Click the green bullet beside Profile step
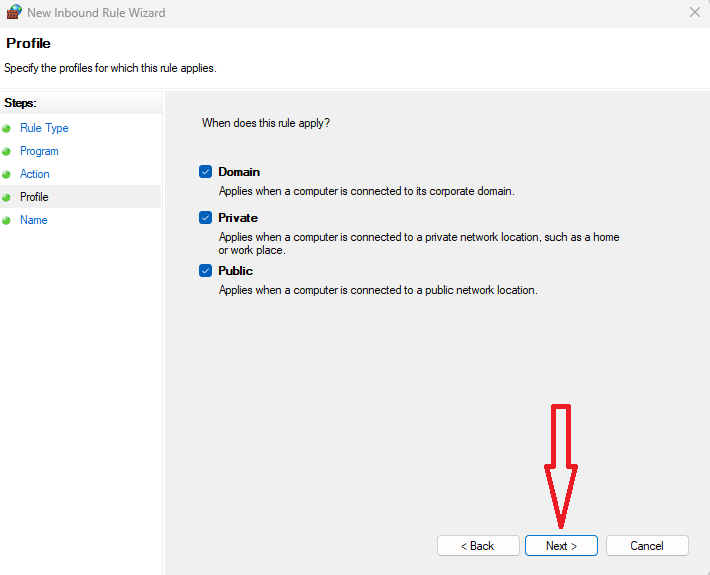 6,197
